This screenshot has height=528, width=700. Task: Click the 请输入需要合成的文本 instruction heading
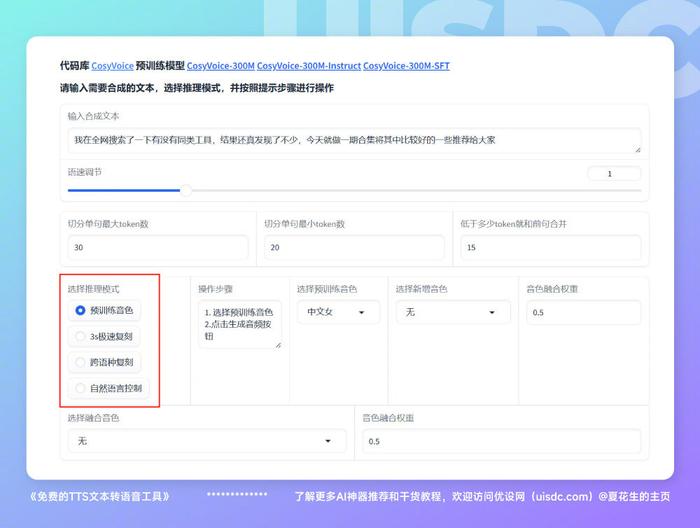click(197, 88)
